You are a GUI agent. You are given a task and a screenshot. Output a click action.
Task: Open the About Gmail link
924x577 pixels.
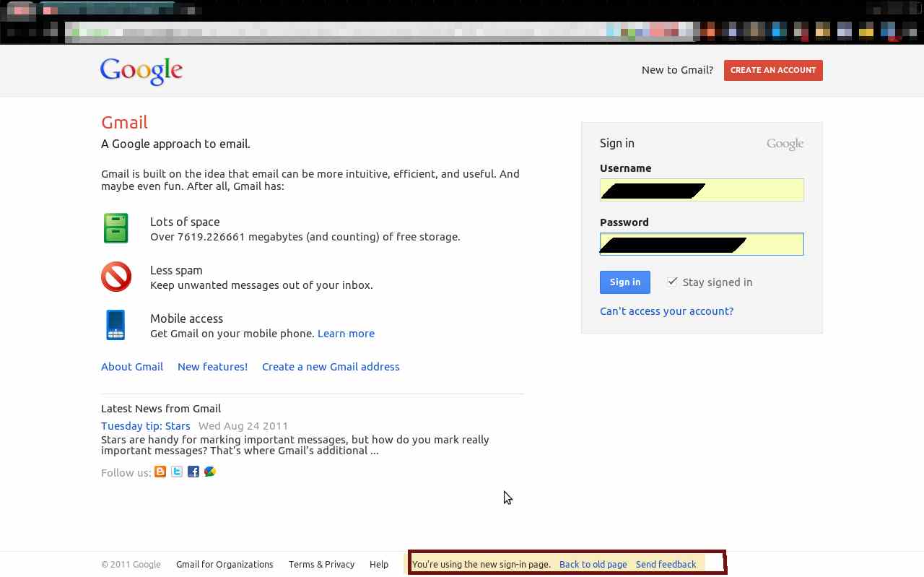coord(132,367)
